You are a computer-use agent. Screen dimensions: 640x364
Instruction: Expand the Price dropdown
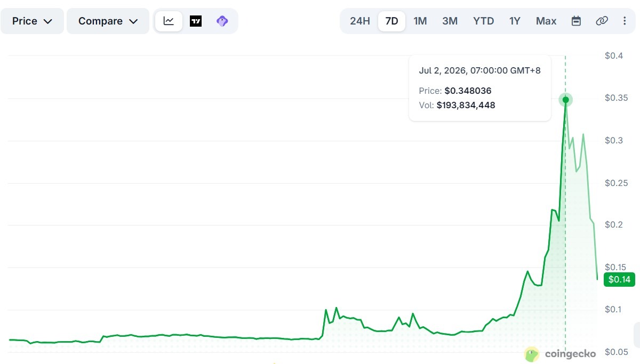coord(33,21)
